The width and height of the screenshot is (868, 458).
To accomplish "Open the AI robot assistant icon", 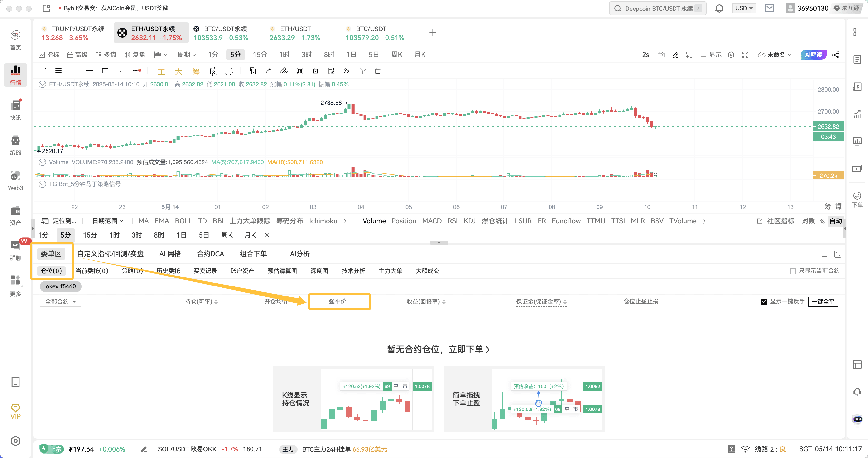I will tap(857, 419).
